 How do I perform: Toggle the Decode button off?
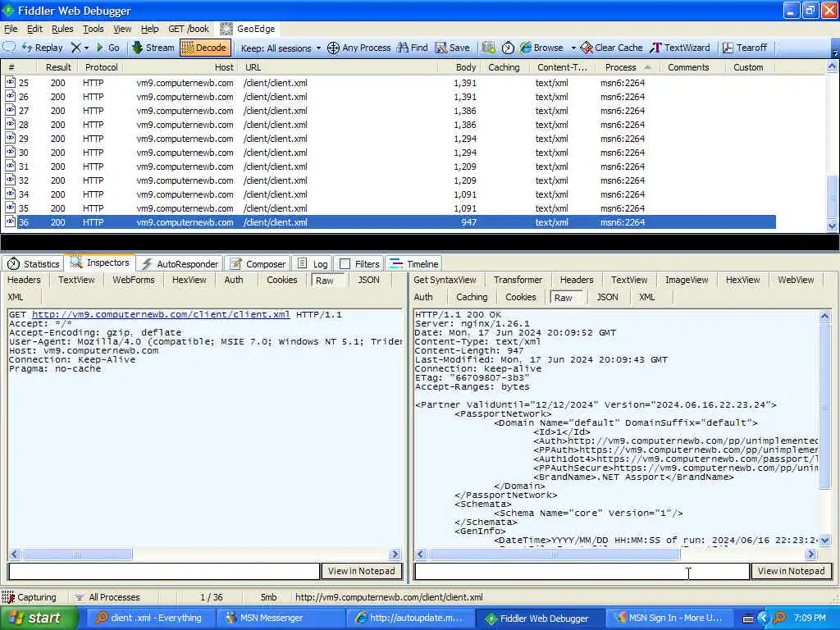coord(205,48)
